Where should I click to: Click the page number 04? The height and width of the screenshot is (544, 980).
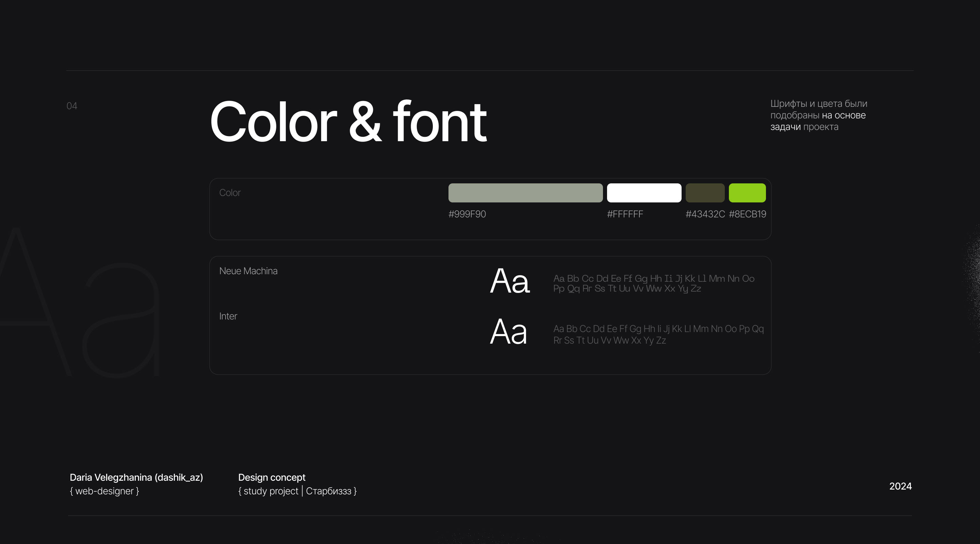(x=71, y=106)
